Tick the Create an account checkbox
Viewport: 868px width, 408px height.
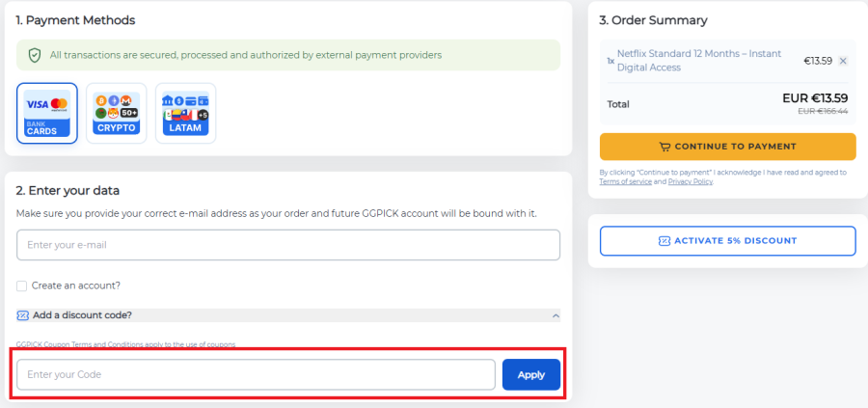22,286
